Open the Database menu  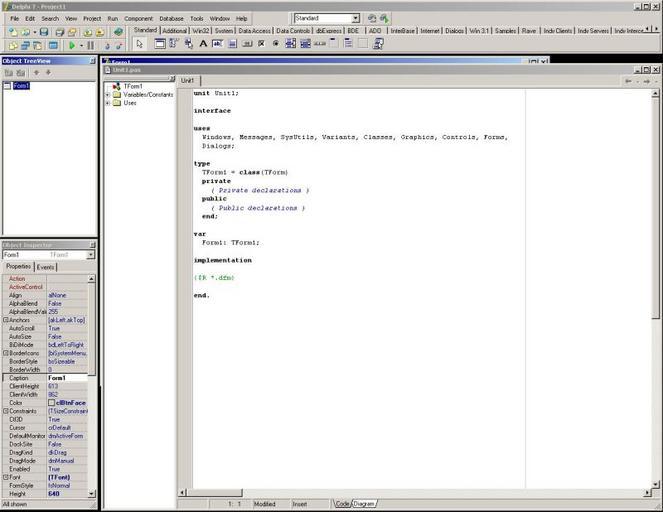171,19
